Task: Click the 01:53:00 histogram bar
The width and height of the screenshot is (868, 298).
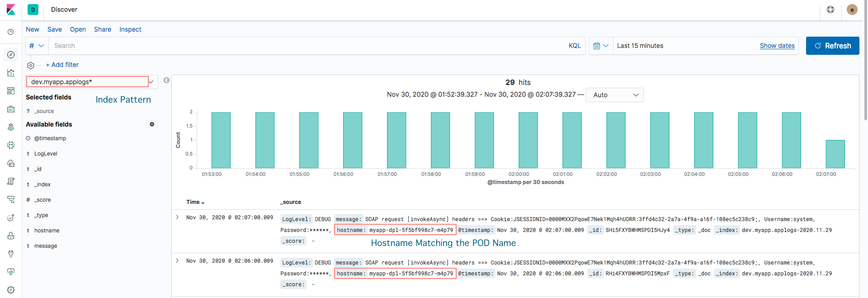Action: (x=221, y=140)
